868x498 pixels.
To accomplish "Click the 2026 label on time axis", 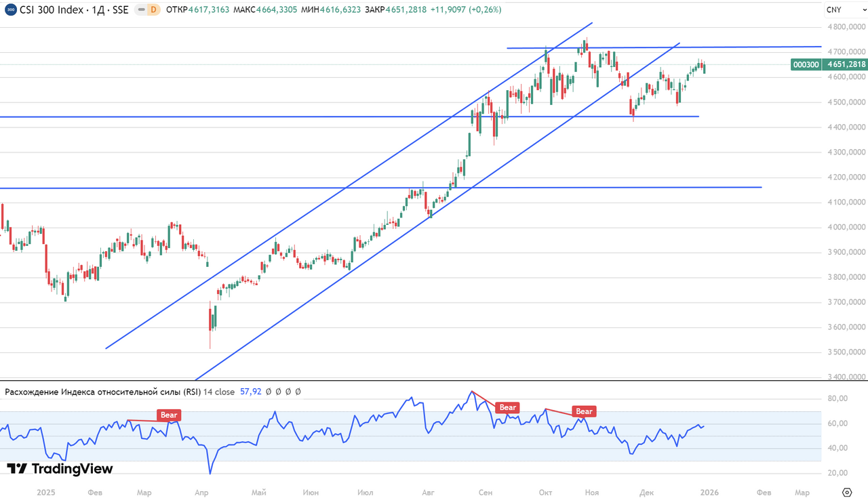I will pos(709,492).
